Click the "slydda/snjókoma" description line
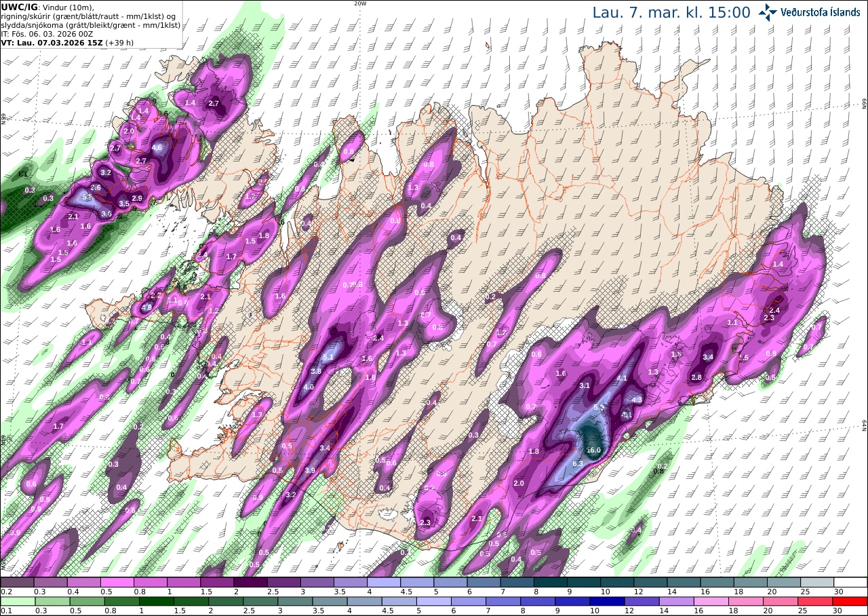The height and width of the screenshot is (616, 868). click(91, 24)
